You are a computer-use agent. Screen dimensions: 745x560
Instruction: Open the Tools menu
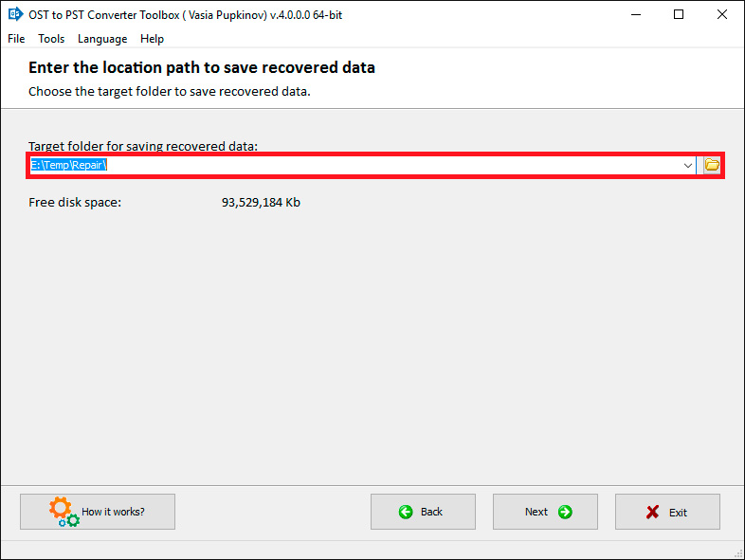pos(51,39)
